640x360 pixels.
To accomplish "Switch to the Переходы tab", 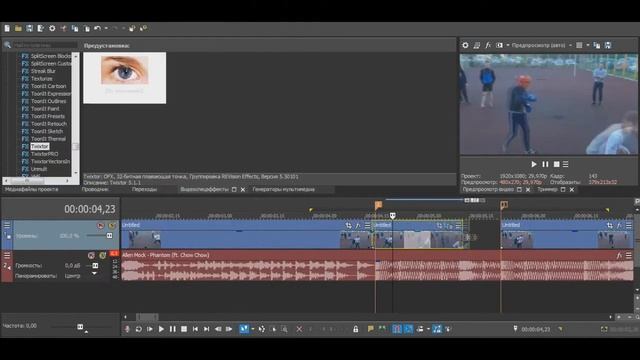I will tap(144, 189).
